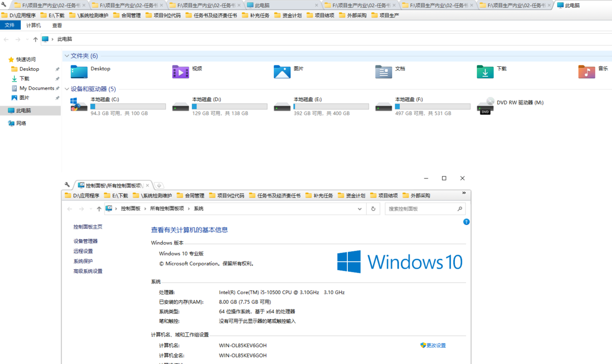This screenshot has width=612, height=364.
Task: Open 任务书及经济责任书 bookmark in the main window
Action: point(211,15)
